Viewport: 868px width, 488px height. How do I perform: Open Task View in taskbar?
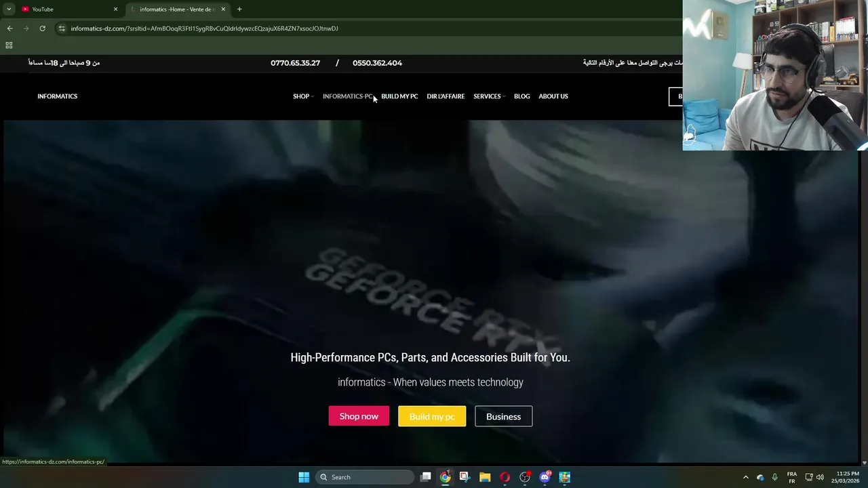(426, 477)
